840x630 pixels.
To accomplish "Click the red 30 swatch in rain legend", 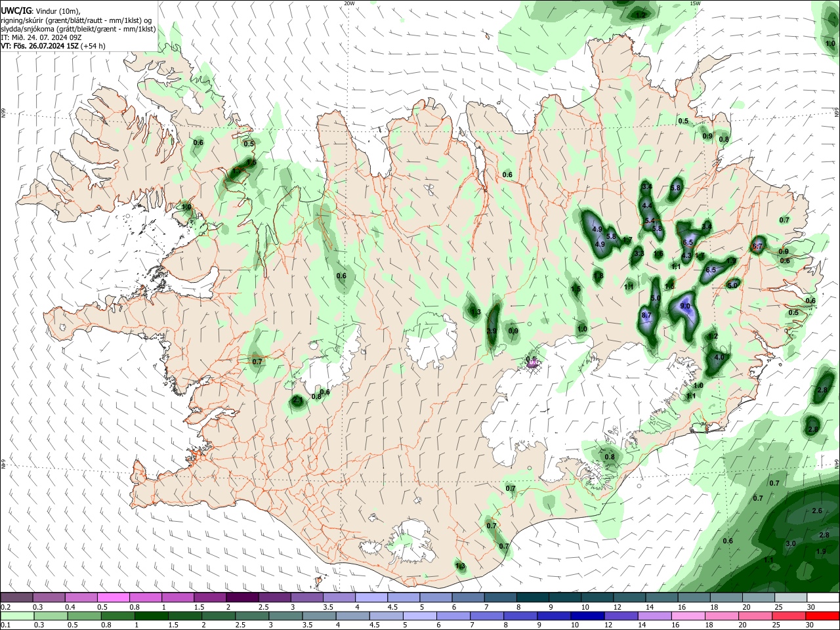I will click(x=822, y=616).
